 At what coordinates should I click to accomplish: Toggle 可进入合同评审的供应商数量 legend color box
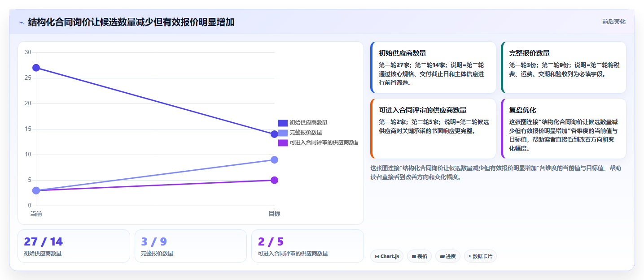coord(283,142)
